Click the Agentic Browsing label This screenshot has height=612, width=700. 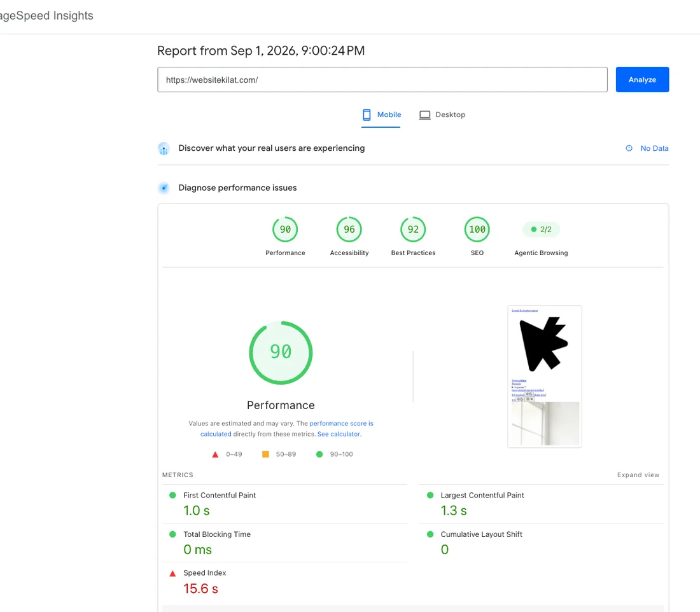(x=541, y=253)
